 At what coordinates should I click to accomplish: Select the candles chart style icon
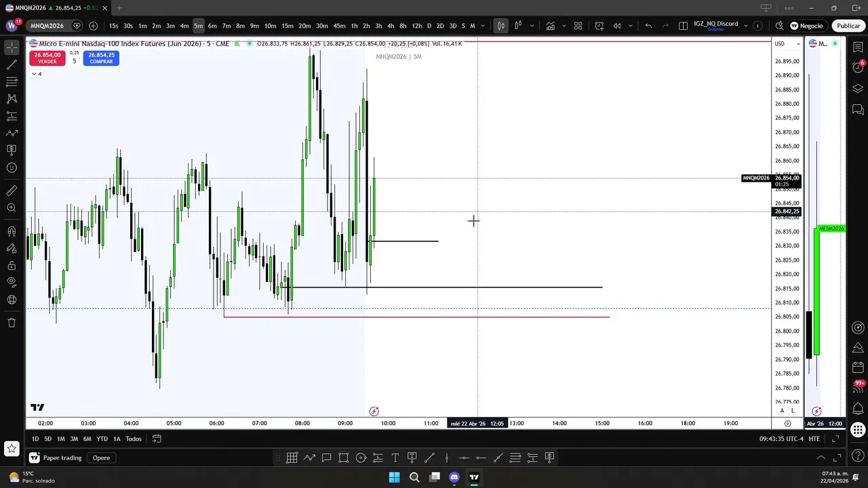[518, 26]
